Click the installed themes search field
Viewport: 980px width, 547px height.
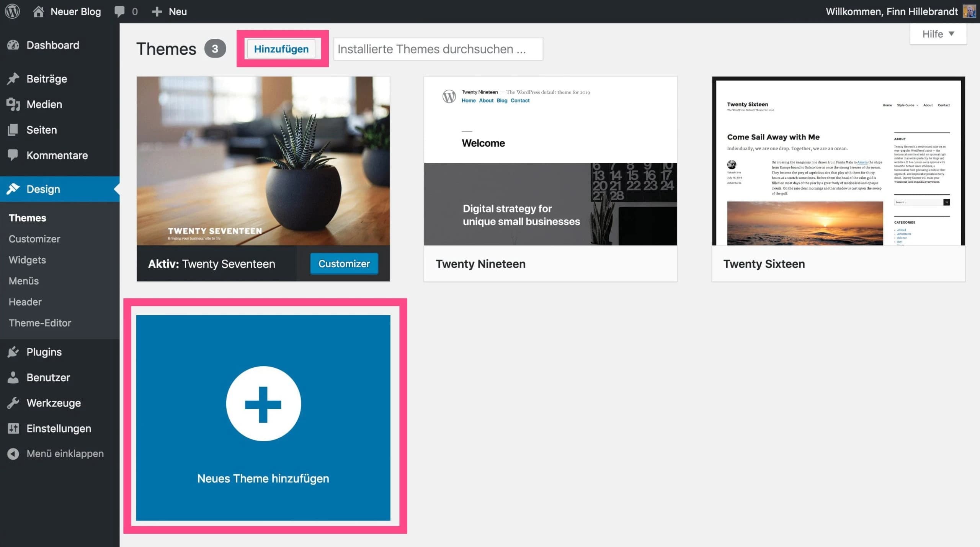tap(438, 49)
